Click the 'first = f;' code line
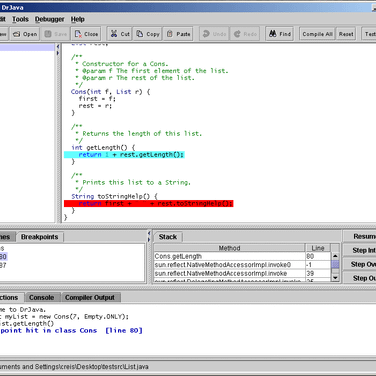Viewport: 376px width, 376px height. tap(97, 99)
